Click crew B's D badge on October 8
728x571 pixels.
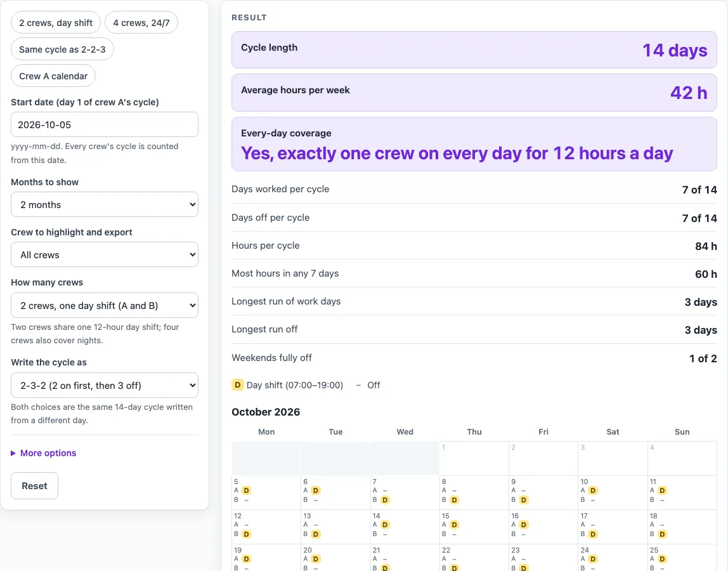point(455,500)
